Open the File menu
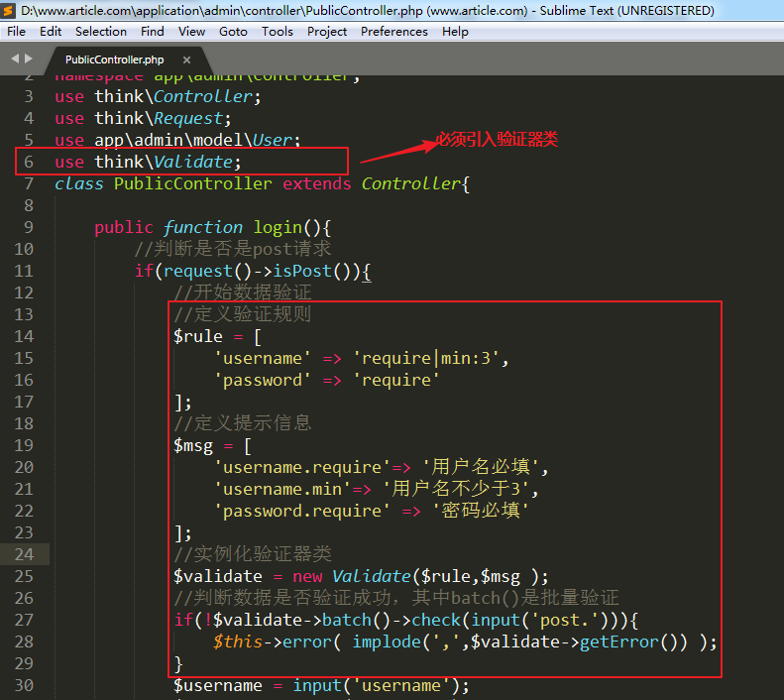 [16, 31]
